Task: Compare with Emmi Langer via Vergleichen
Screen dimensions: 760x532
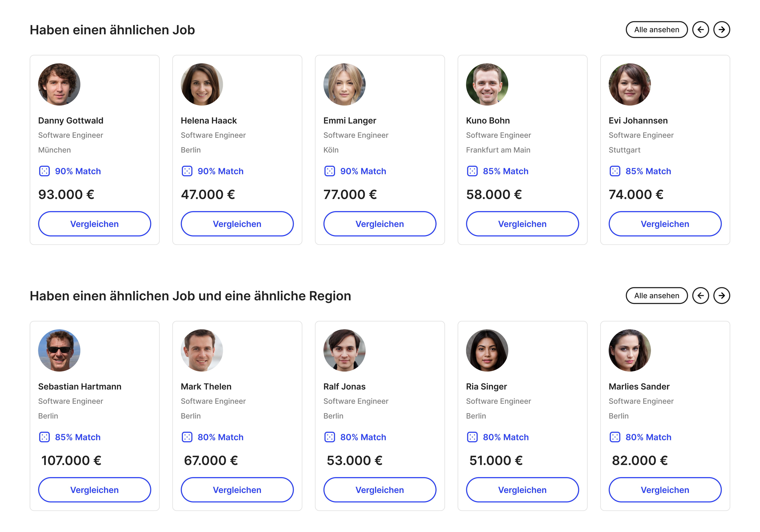Action: click(x=380, y=224)
